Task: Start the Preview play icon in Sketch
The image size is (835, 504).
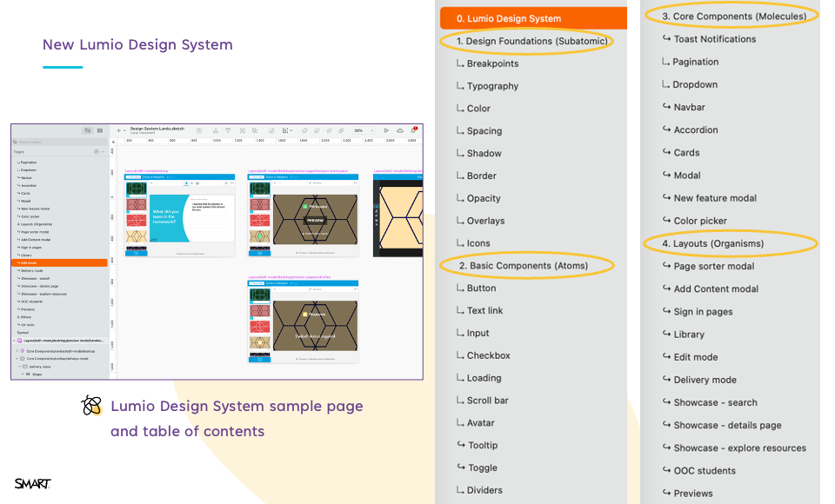Action: click(386, 130)
